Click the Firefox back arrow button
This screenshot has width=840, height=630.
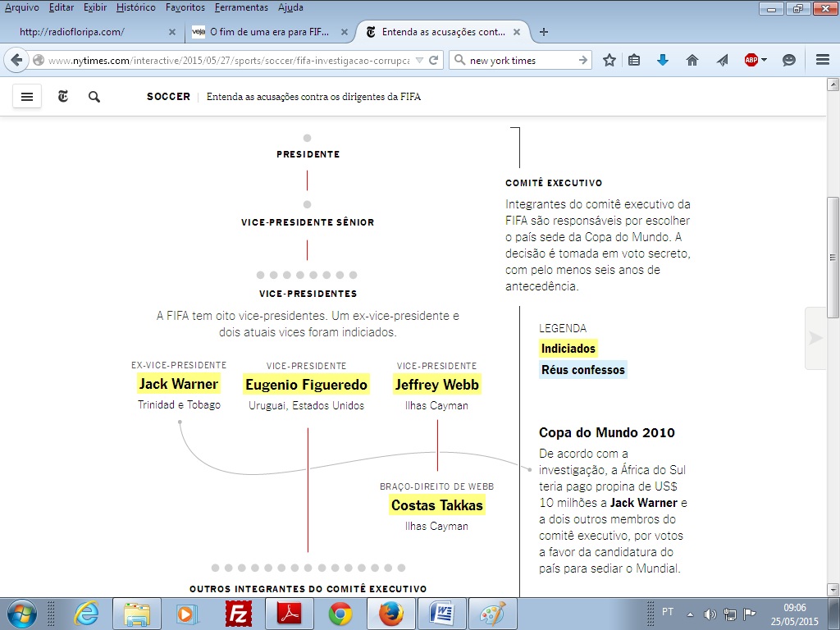(x=16, y=60)
